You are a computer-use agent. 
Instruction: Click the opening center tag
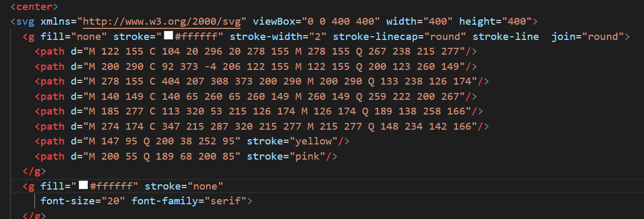click(x=34, y=7)
